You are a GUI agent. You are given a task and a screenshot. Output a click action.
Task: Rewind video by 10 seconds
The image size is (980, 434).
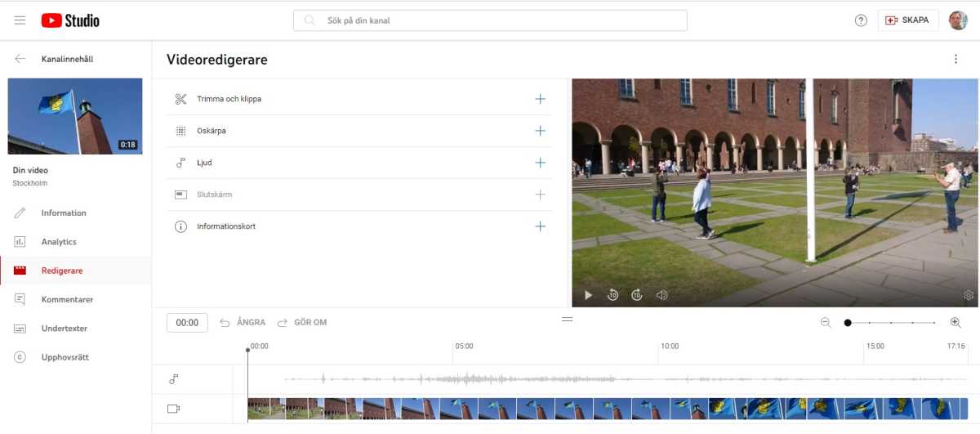click(612, 295)
